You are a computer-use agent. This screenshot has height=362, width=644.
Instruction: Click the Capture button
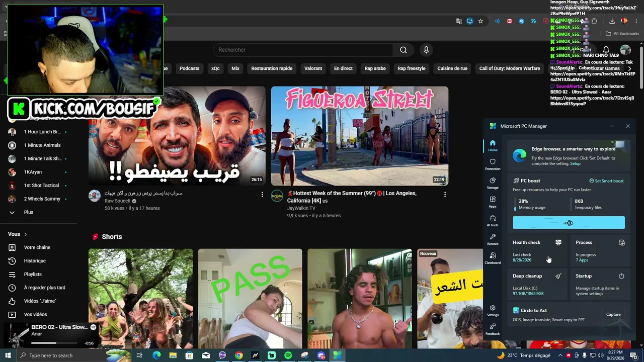coord(613,315)
